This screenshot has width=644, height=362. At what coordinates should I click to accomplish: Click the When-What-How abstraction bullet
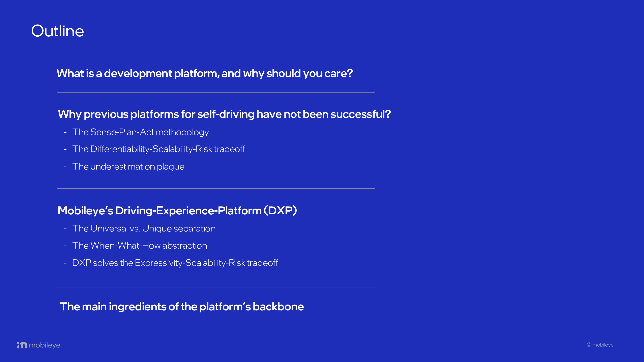pos(140,246)
